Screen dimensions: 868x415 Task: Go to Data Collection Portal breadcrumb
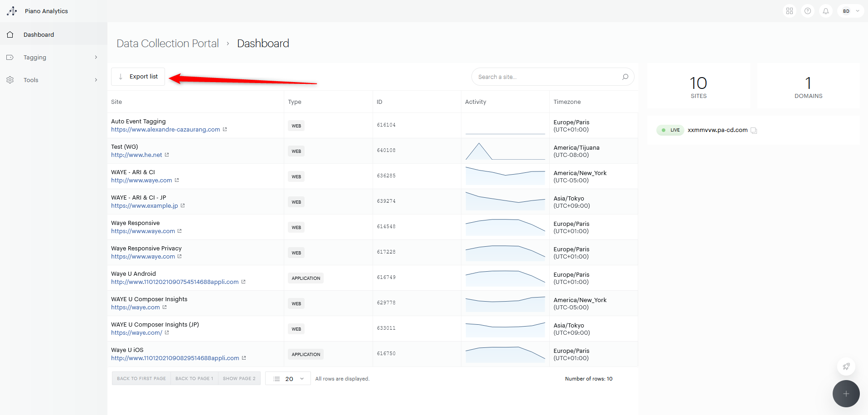(x=167, y=44)
